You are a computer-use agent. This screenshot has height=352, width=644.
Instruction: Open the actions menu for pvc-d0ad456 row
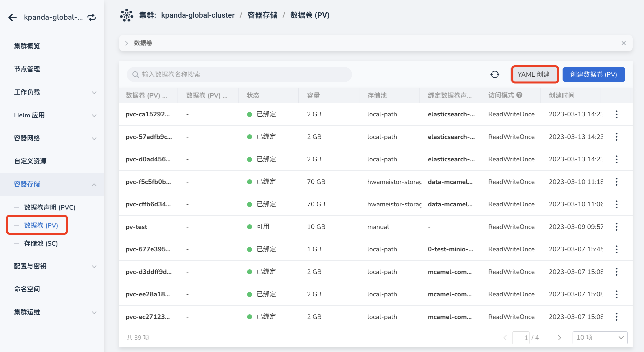pyautogui.click(x=616, y=159)
